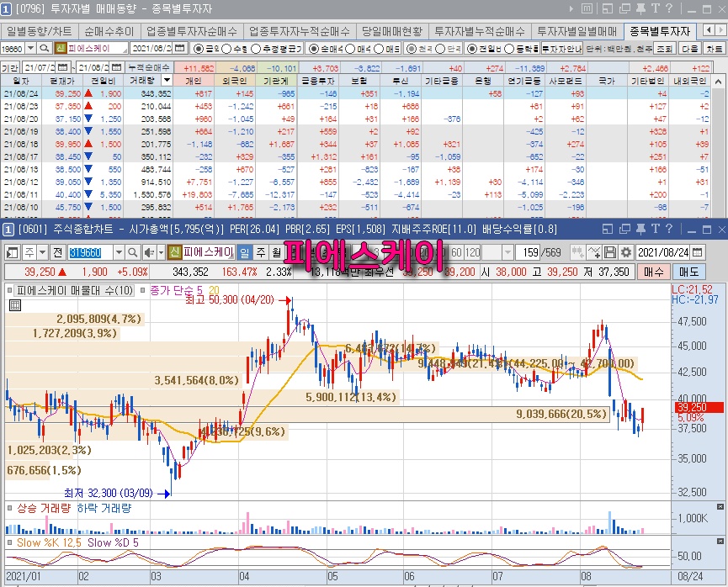The height and width of the screenshot is (587, 728).
Task: Open calendar for the 2021/08 query date
Action: pyautogui.click(x=180, y=48)
